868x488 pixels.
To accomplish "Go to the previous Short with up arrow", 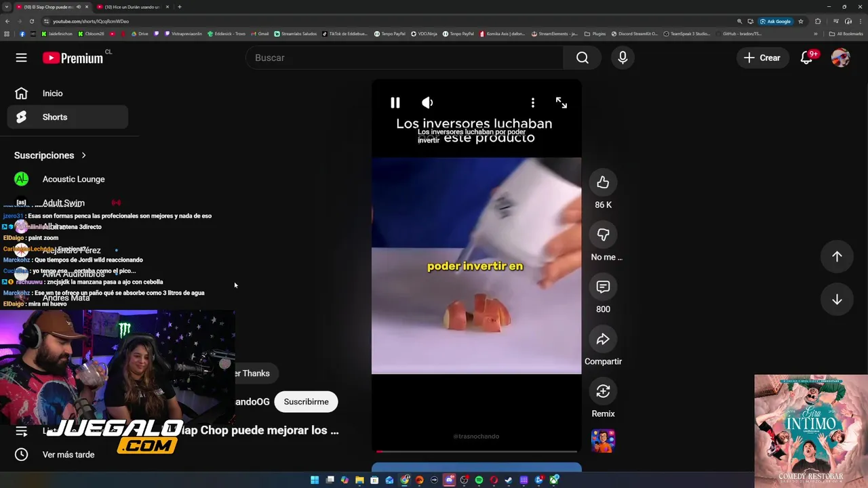I will tap(837, 256).
